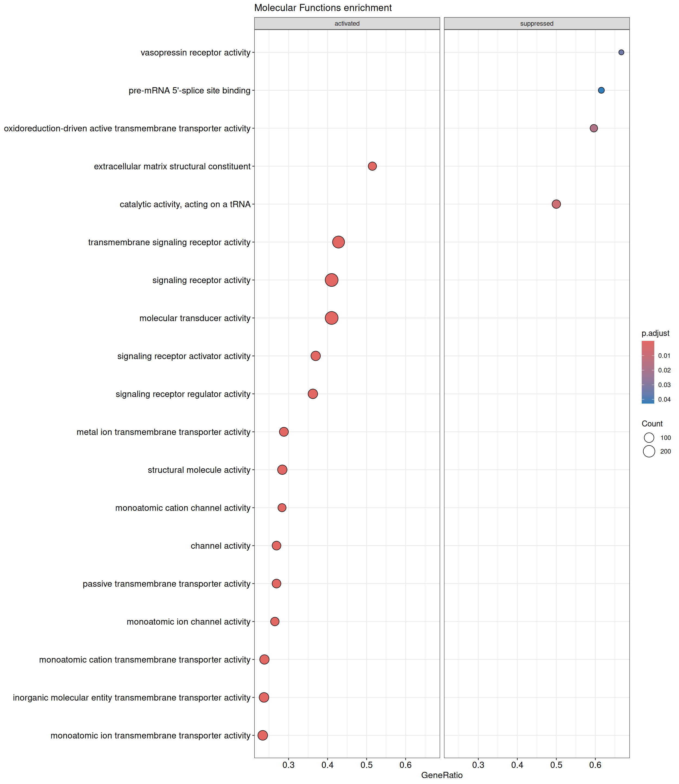Click the structural molecule activity dot
679x784 pixels.
point(282,470)
